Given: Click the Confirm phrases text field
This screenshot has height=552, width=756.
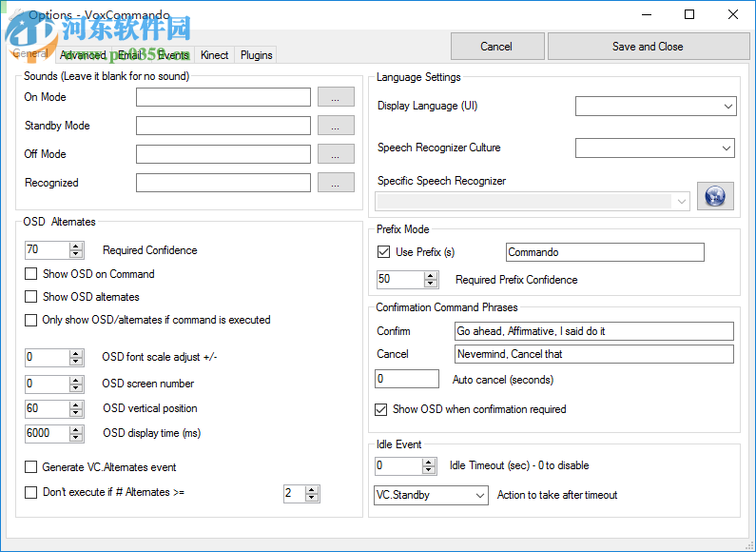Looking at the screenshot, I should pos(594,331).
